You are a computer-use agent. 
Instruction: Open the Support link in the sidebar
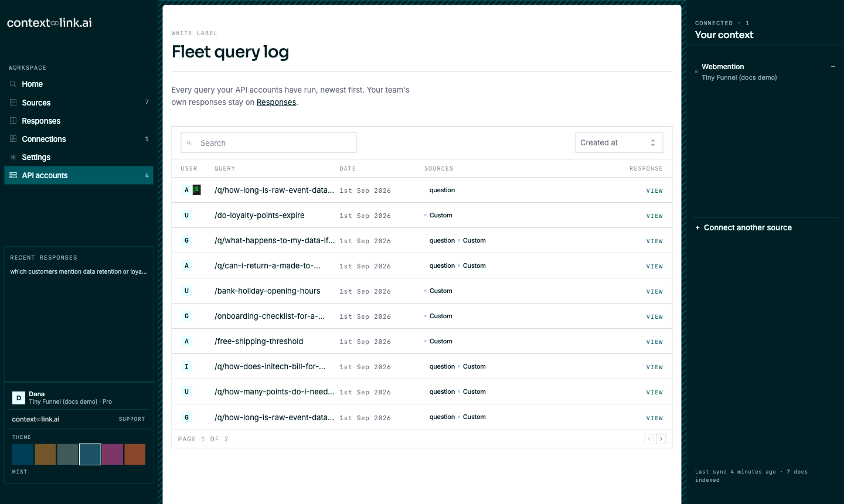(132, 419)
